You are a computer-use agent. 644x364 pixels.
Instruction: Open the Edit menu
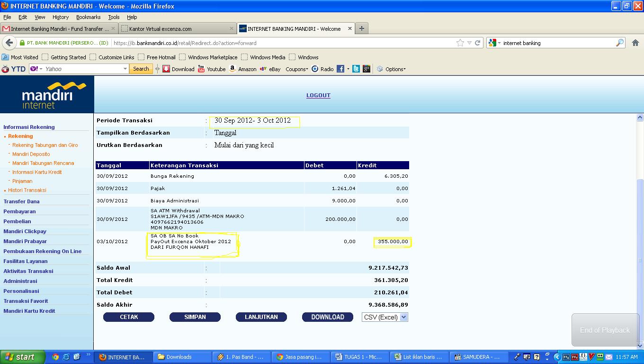tap(23, 17)
